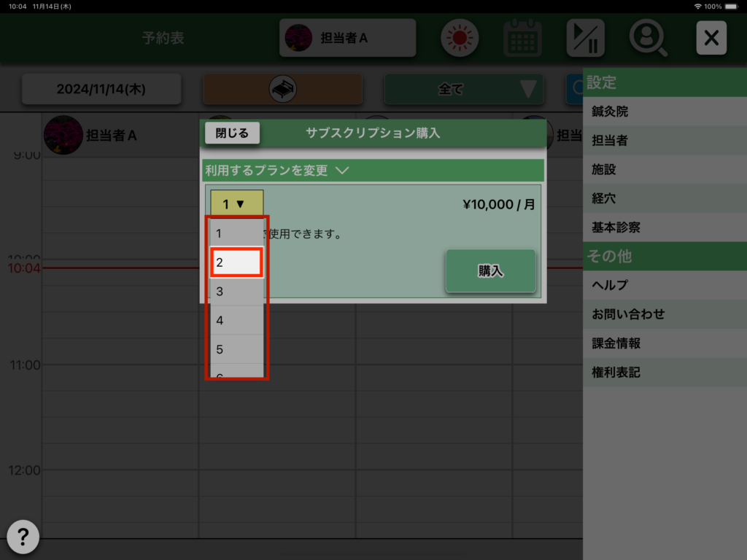Open the person search icon

click(648, 38)
